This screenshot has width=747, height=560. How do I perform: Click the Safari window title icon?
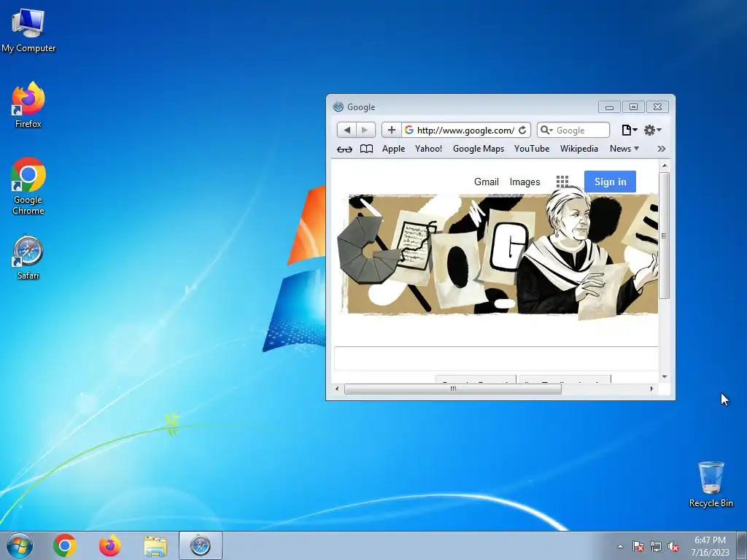point(338,106)
